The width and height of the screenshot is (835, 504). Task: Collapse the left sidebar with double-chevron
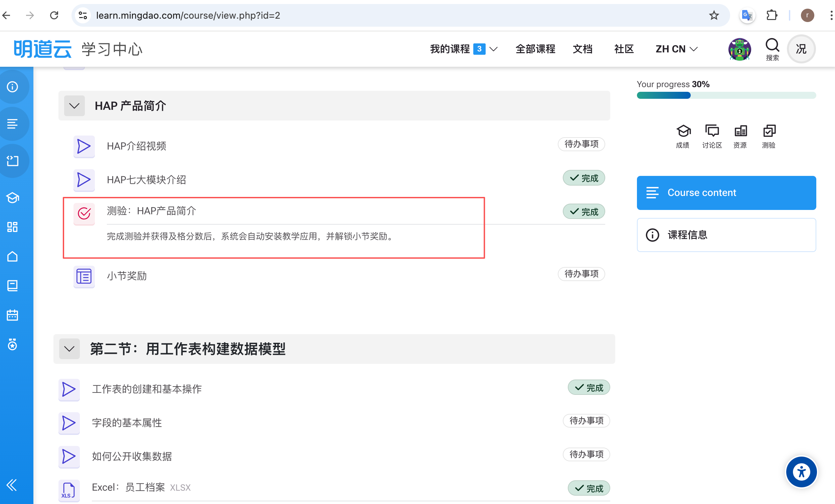11,485
